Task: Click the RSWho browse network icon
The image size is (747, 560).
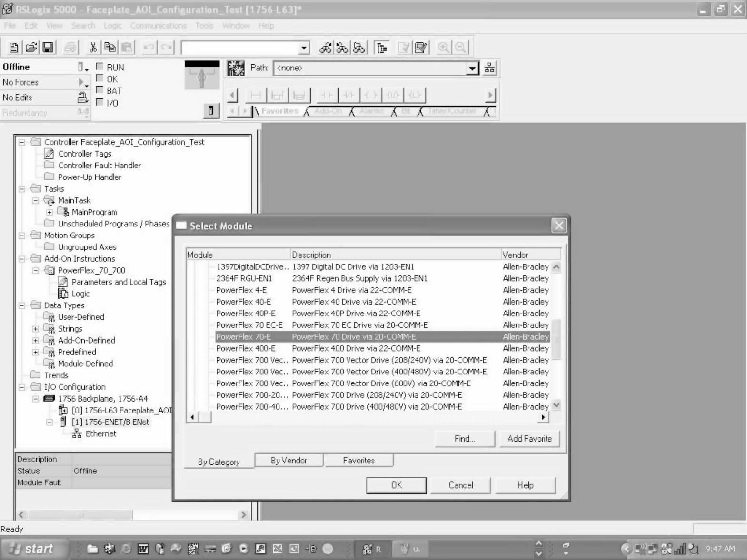Action: [489, 68]
